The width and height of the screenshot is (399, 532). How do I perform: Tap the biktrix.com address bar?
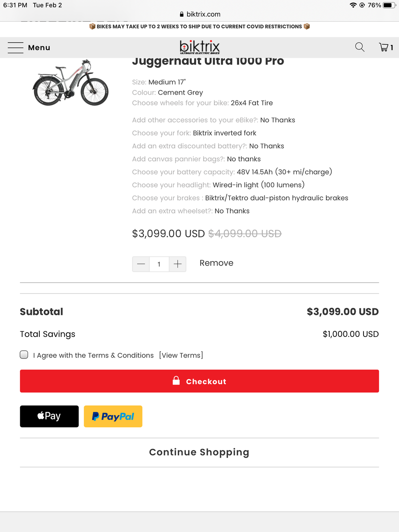click(x=200, y=14)
